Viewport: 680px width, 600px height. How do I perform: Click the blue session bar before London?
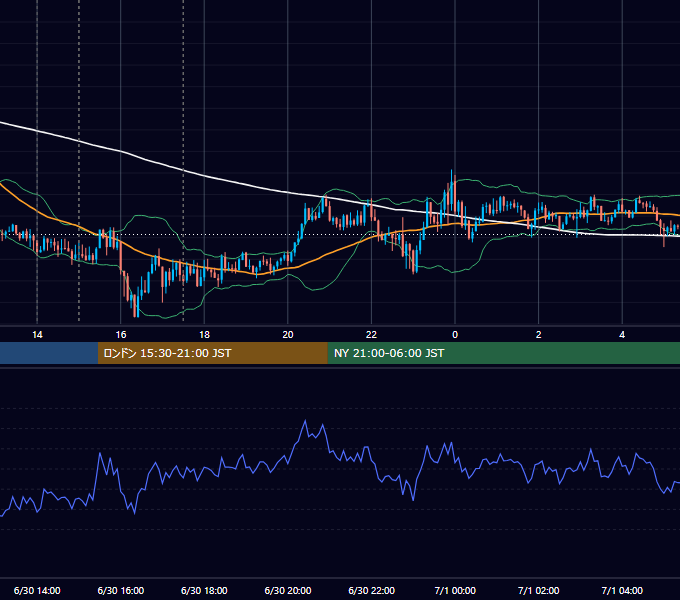49,353
